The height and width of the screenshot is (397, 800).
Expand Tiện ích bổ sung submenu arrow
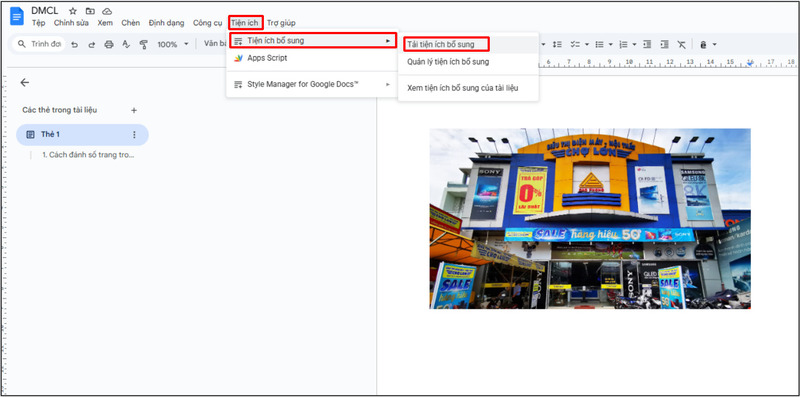pyautogui.click(x=388, y=40)
